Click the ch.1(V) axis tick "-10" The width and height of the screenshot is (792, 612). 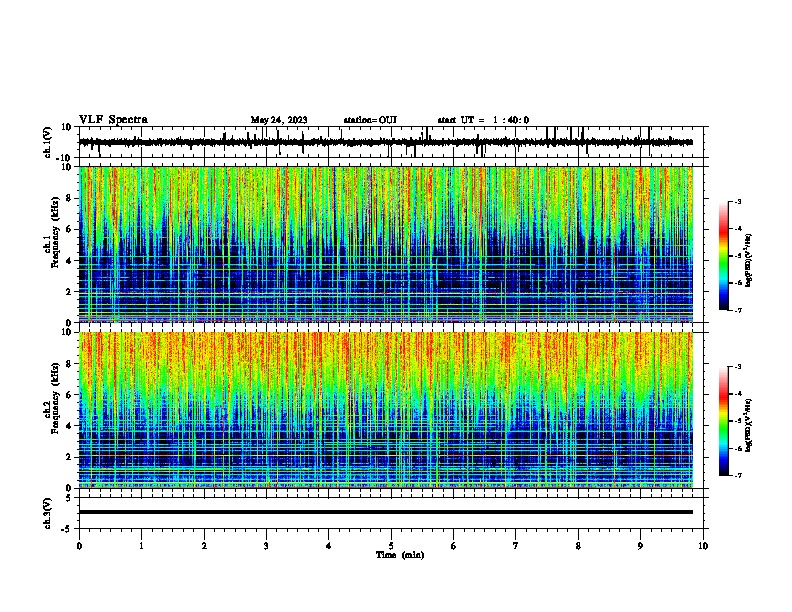(x=64, y=158)
